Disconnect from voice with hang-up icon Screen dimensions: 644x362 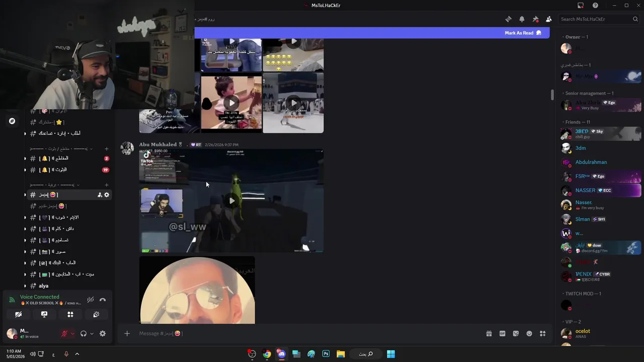pyautogui.click(x=103, y=300)
